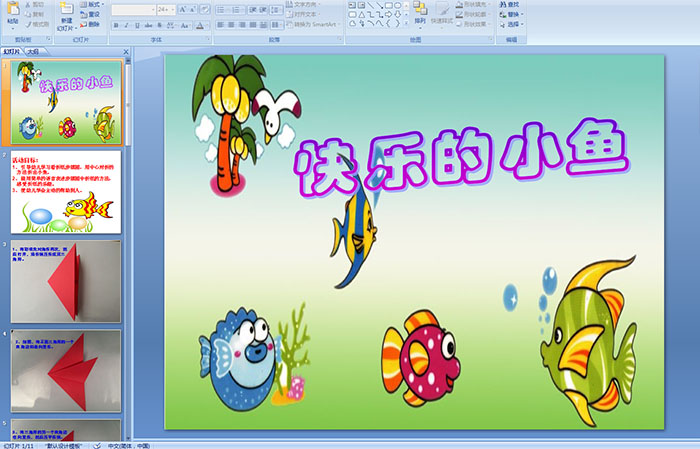Switch to the Slides (幻灯片) pane tab
This screenshot has height=449, width=700.
tap(12, 52)
